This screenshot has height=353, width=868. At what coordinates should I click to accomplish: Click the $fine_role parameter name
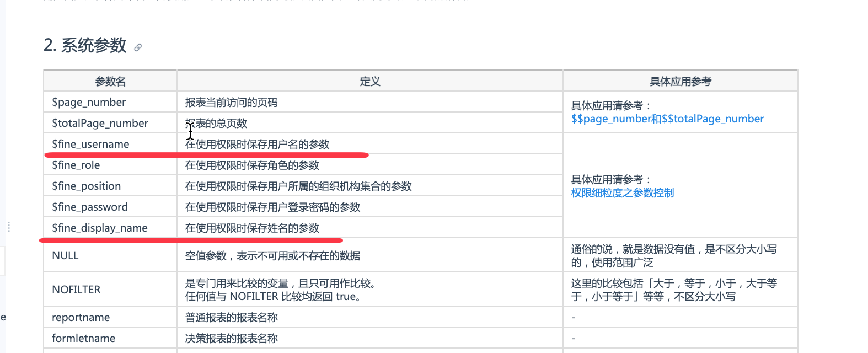(x=76, y=165)
